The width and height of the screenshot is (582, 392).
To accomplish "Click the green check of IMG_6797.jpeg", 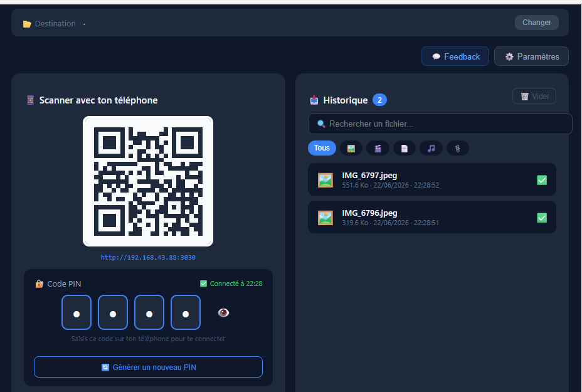I will click(542, 180).
